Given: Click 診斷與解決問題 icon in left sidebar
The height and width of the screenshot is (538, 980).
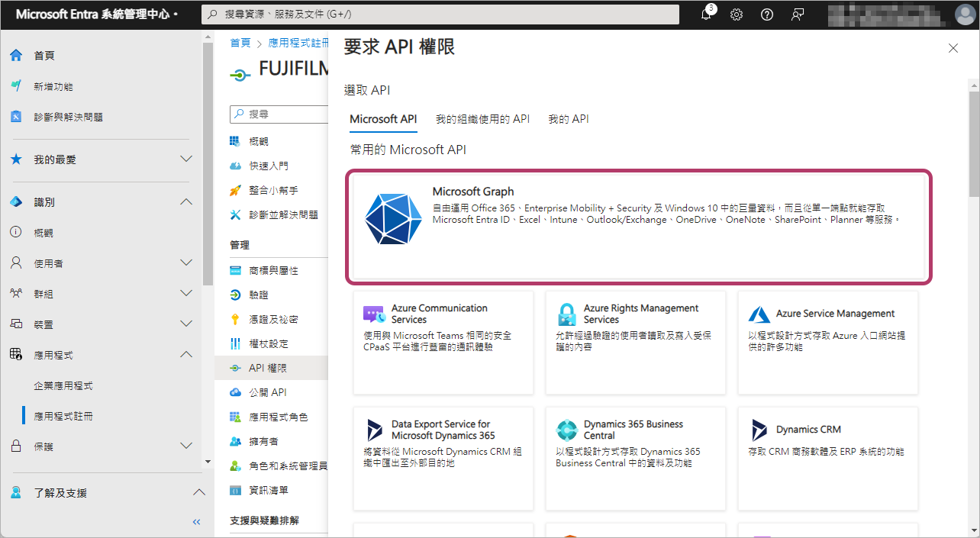Looking at the screenshot, I should click(x=16, y=117).
